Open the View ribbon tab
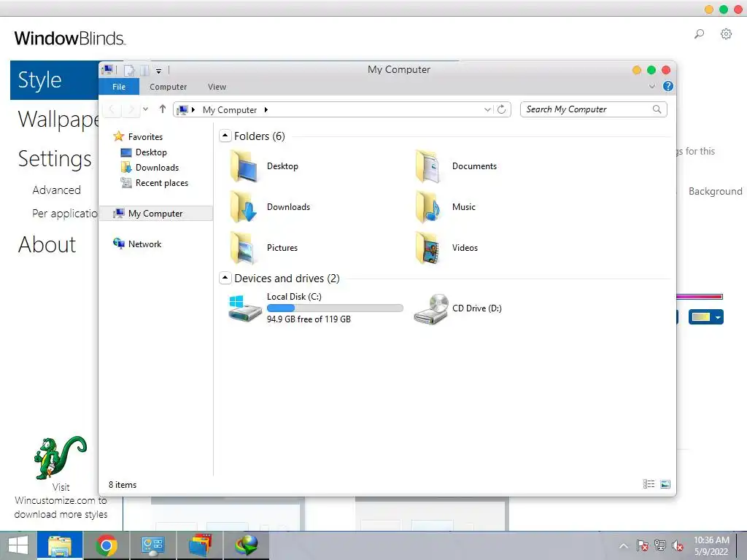Screen dimensions: 747x560 (217, 87)
